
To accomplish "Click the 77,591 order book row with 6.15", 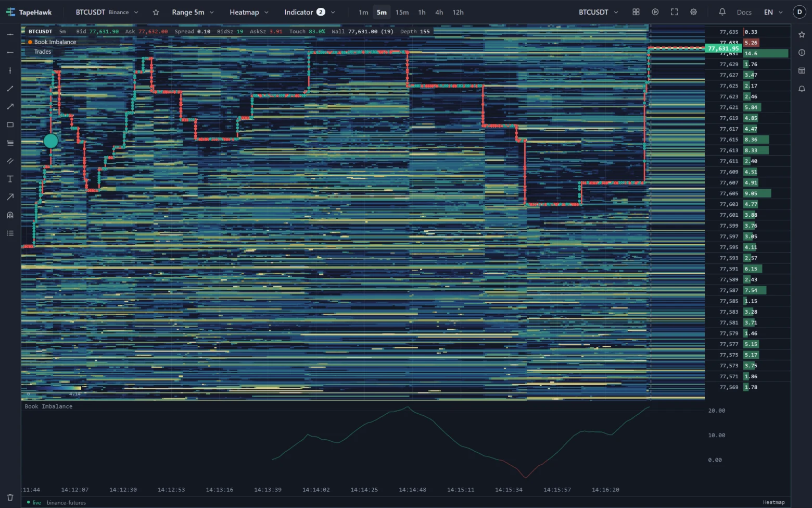I will pos(747,269).
